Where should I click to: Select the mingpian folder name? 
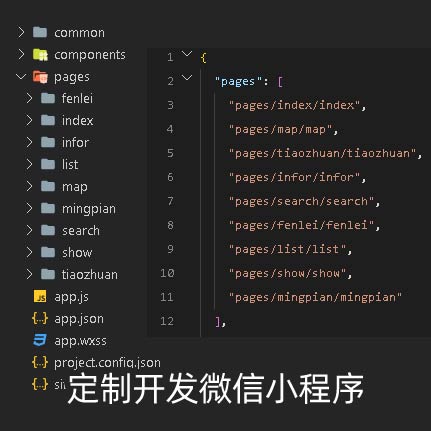point(89,209)
